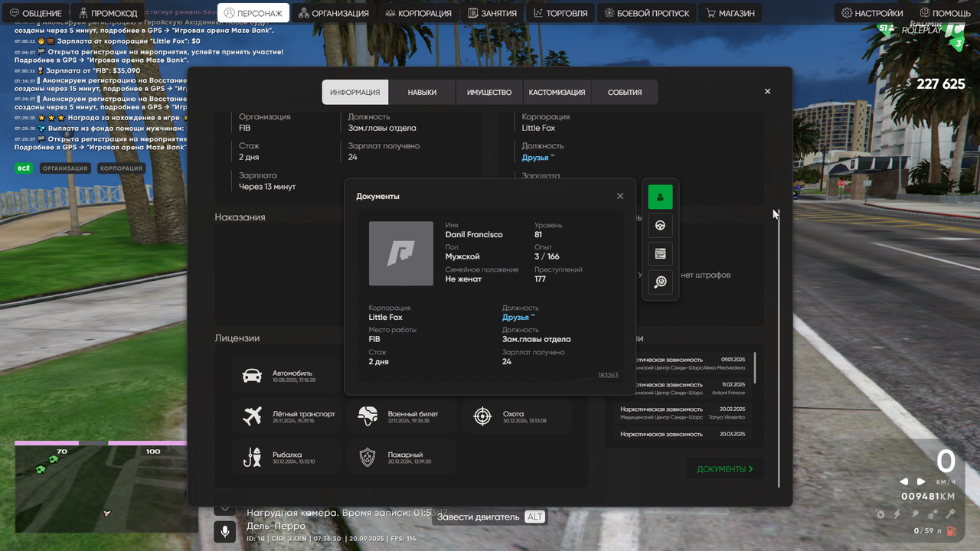Click the name Danil Francisco

(x=474, y=235)
